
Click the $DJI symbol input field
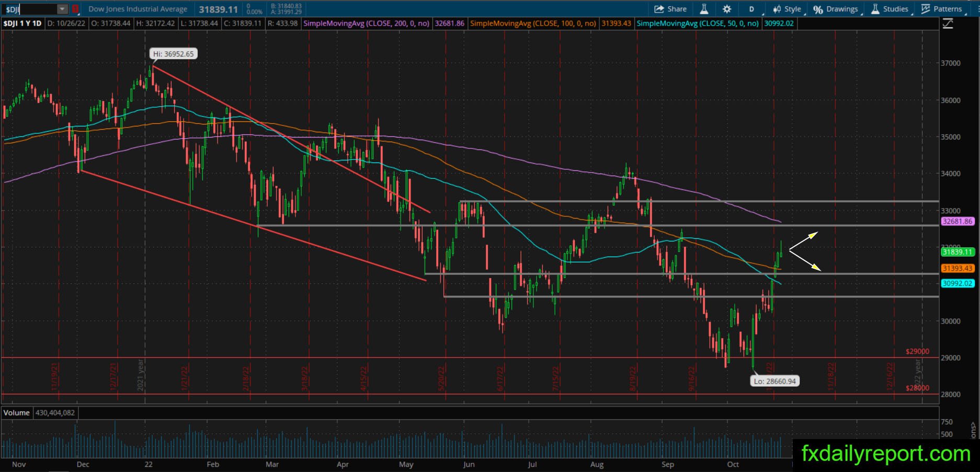(30, 9)
